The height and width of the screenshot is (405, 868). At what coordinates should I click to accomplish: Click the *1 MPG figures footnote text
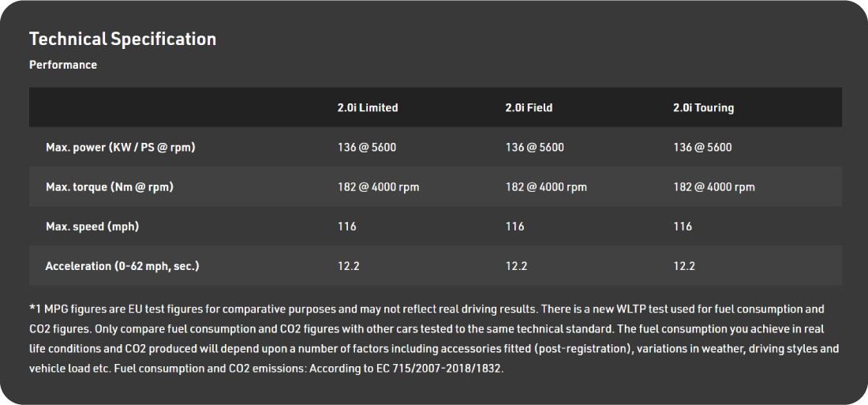click(434, 339)
